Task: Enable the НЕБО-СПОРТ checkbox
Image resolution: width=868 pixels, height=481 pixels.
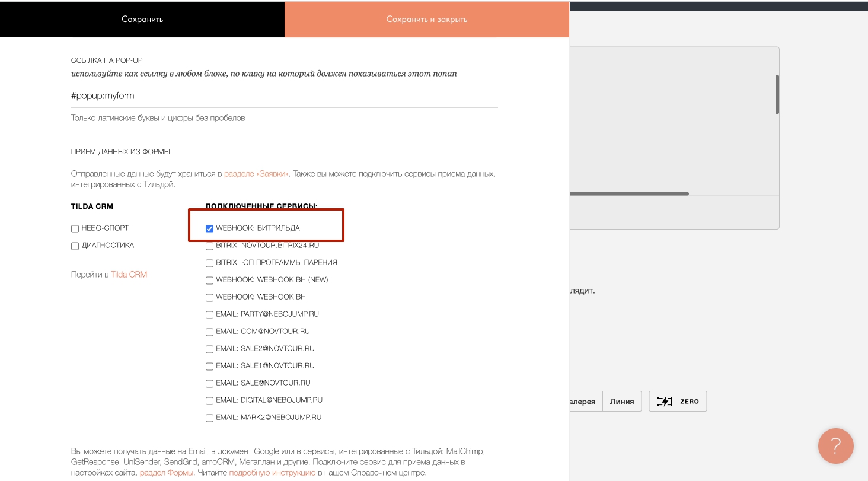Action: click(x=75, y=229)
